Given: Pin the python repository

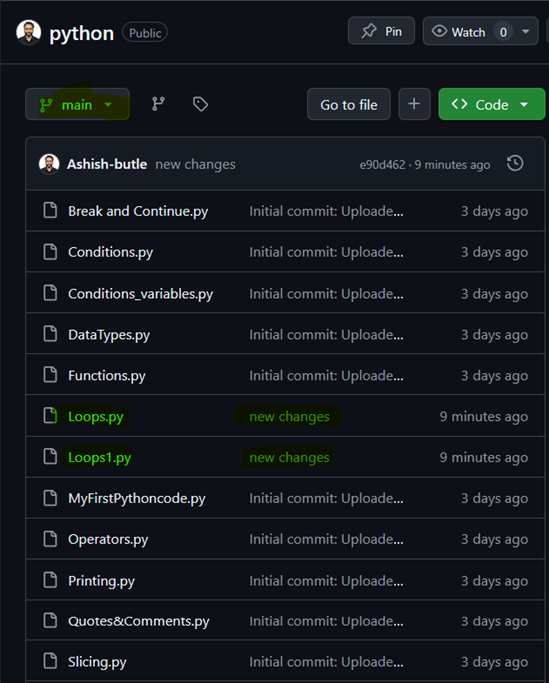Looking at the screenshot, I should point(381,31).
